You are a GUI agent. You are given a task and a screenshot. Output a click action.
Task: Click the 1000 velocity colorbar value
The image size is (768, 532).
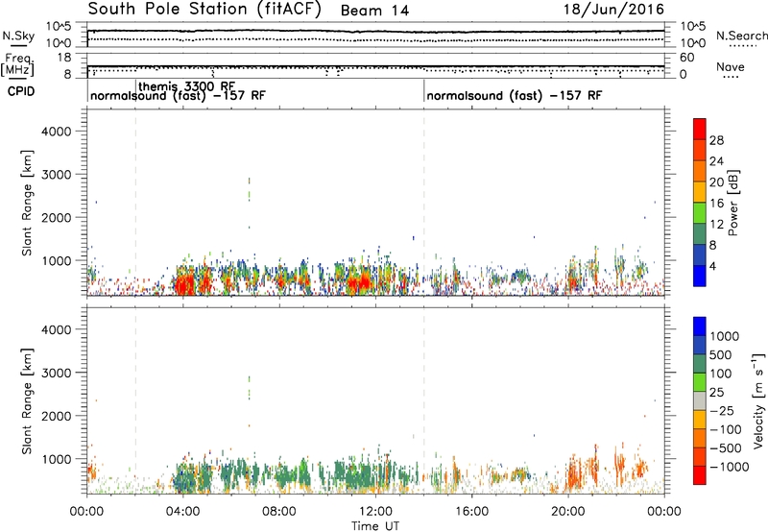pyautogui.click(x=724, y=336)
